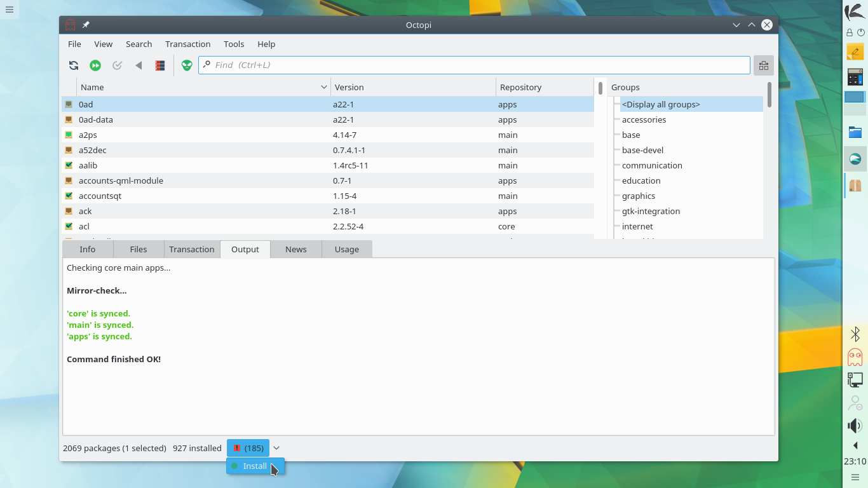The height and width of the screenshot is (488, 868).
Task: Select the accountsqt package row
Action: click(x=328, y=196)
